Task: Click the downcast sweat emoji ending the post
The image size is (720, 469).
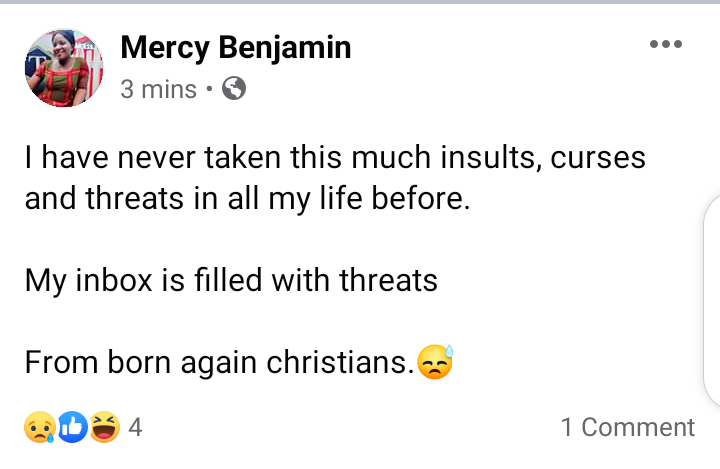Action: pyautogui.click(x=436, y=362)
